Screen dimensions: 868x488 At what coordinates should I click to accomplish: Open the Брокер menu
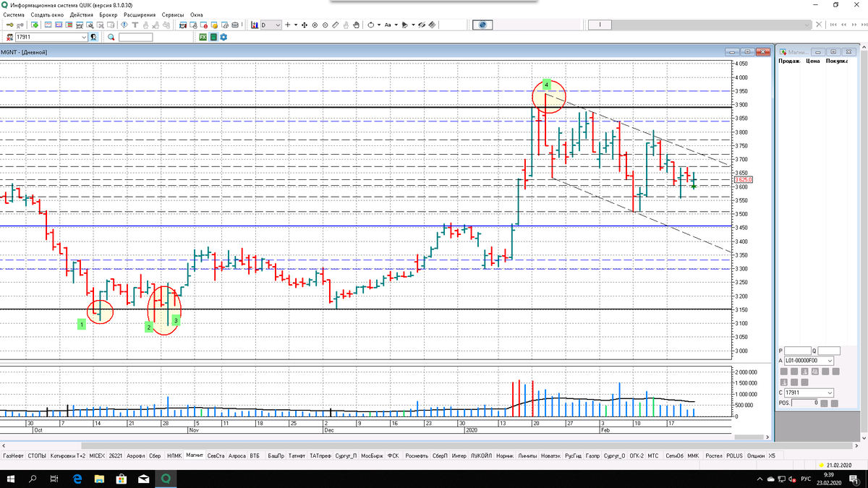click(x=109, y=14)
